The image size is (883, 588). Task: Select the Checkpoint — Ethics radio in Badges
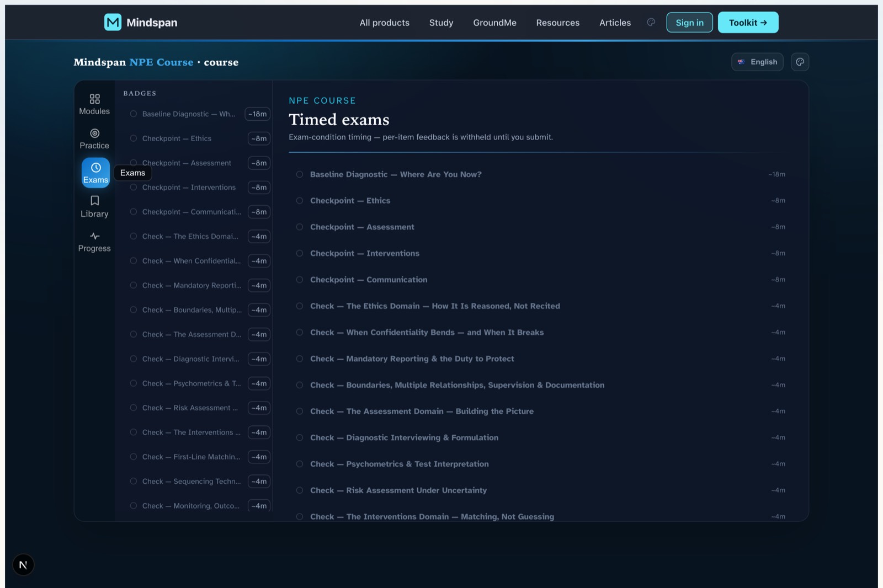134,138
